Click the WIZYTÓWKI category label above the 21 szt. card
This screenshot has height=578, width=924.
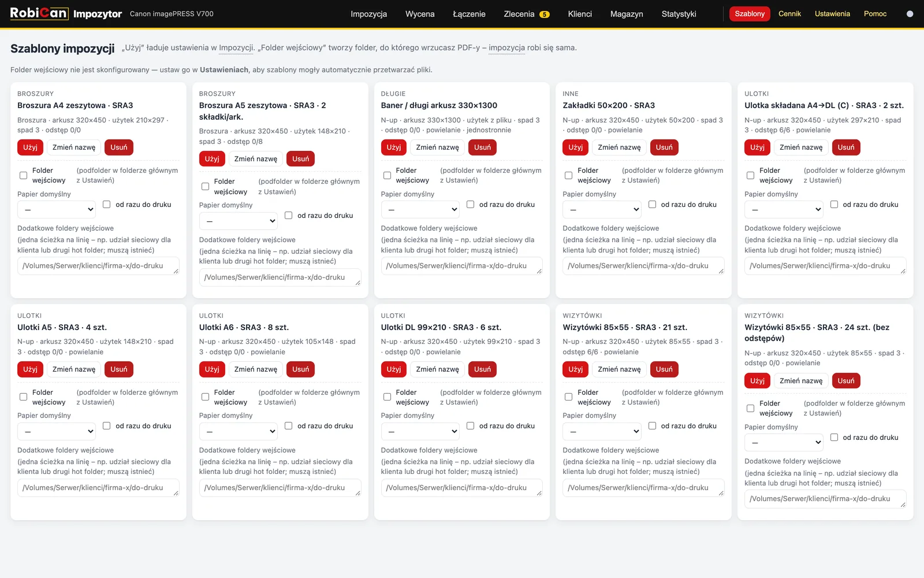point(582,316)
